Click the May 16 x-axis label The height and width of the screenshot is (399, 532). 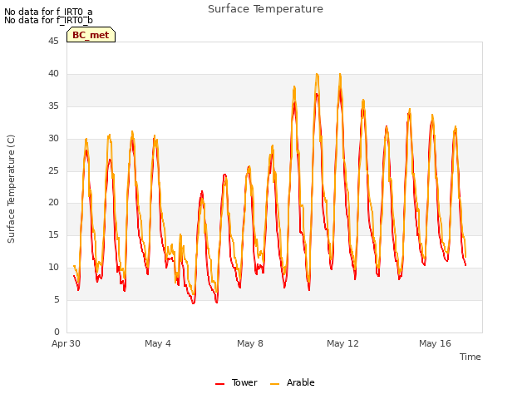(x=435, y=343)
